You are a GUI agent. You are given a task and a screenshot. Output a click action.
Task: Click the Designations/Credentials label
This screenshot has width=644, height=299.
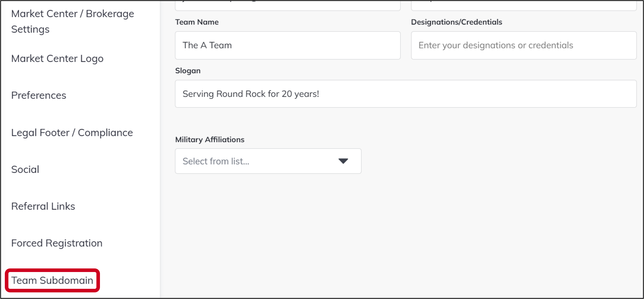pos(457,22)
